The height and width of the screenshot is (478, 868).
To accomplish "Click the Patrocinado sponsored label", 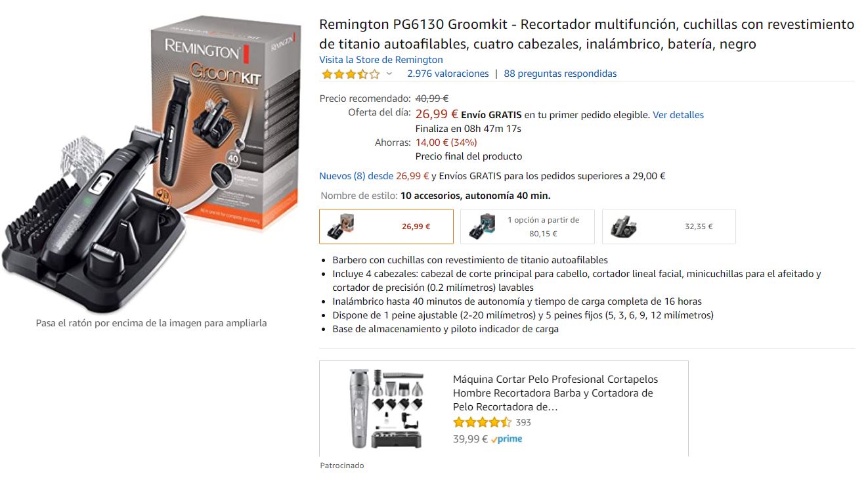I will tap(341, 466).
